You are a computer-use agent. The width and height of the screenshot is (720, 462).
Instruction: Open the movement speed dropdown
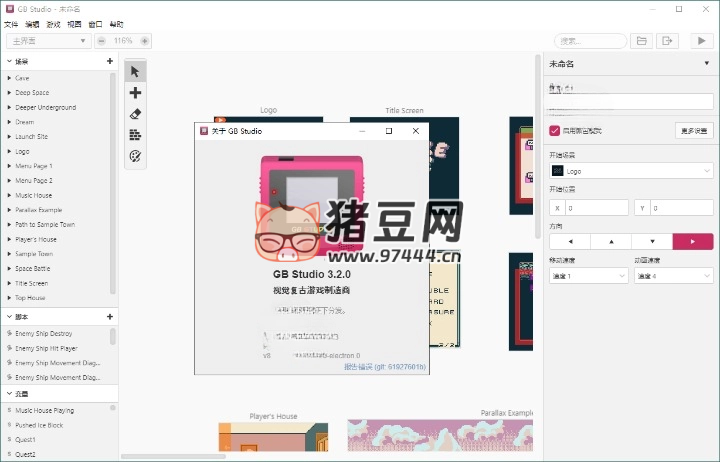(589, 276)
